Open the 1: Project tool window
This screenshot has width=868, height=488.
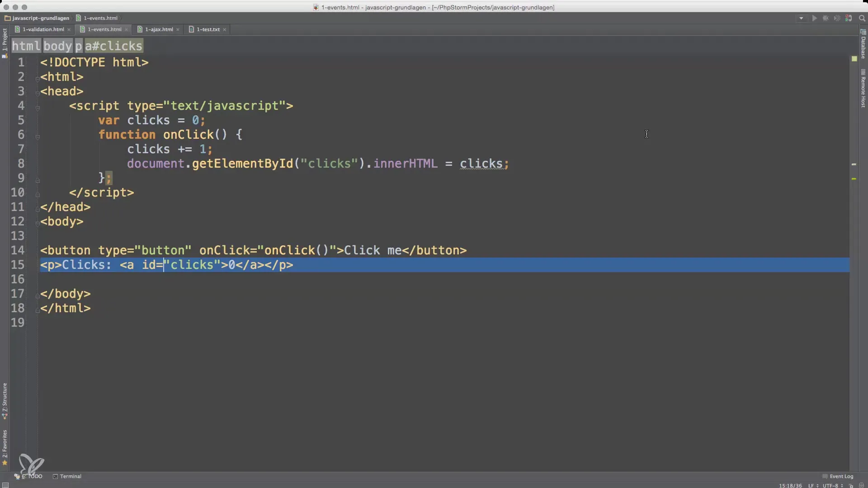tap(5, 43)
